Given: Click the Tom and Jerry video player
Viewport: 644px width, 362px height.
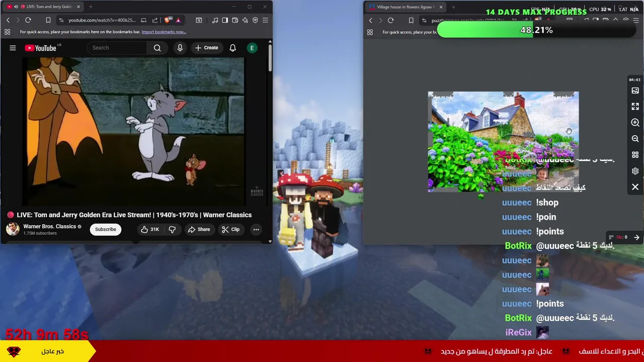Looking at the screenshot, I should click(x=135, y=131).
